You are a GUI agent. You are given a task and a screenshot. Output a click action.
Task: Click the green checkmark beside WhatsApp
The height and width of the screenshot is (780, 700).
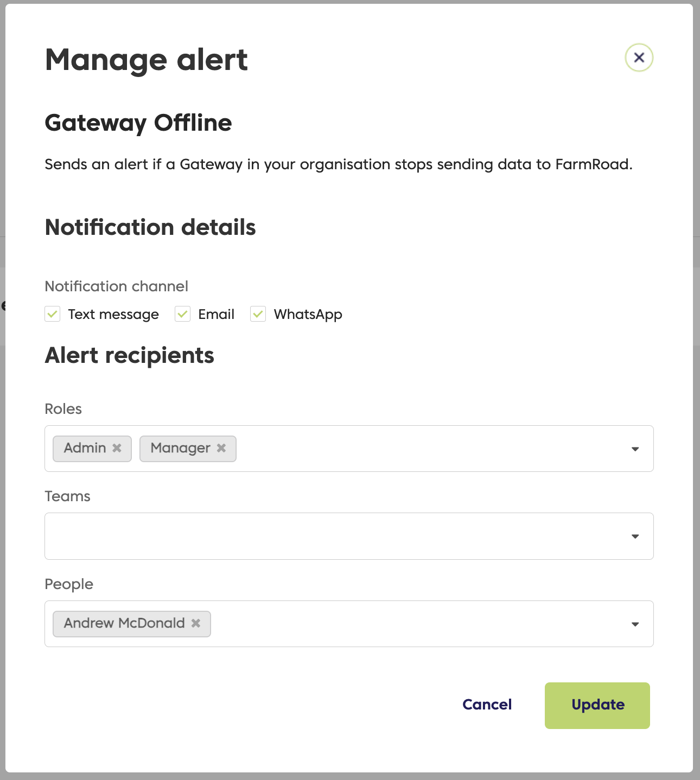[x=258, y=314]
